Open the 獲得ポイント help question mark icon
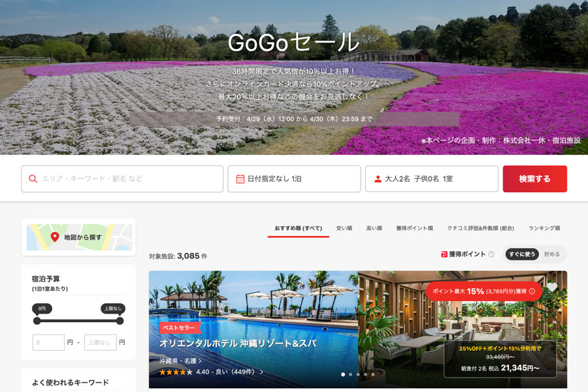This screenshot has height=392, width=588. pos(492,253)
